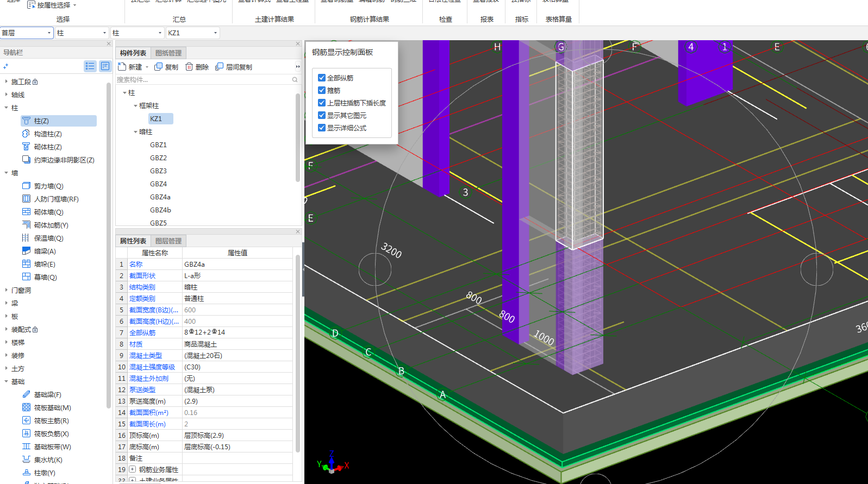This screenshot has width=868, height=484.
Task: Expand 梁 tree node
Action: tap(6, 303)
